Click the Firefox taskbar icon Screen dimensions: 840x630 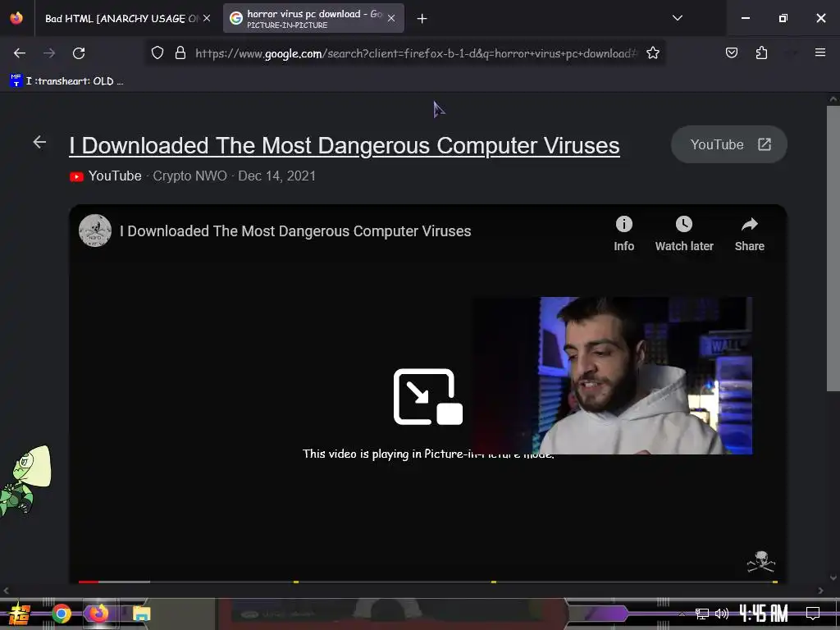98,614
